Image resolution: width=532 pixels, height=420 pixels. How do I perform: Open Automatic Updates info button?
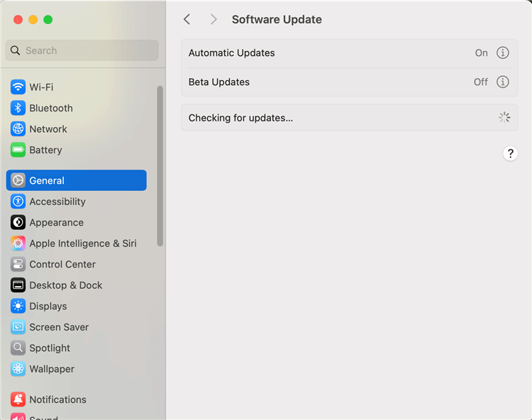click(x=503, y=53)
